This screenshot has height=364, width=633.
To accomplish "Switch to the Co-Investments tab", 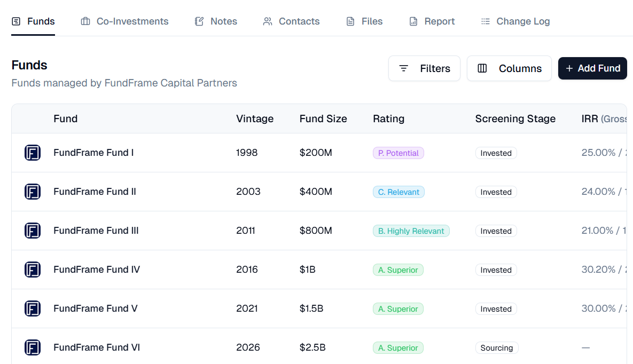I will [132, 21].
